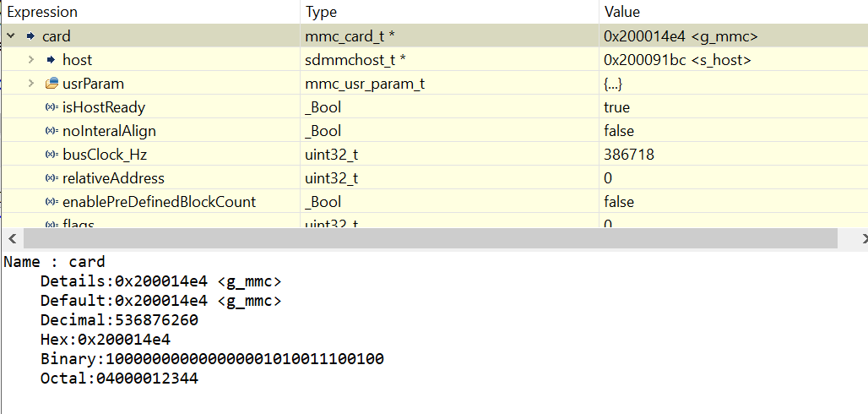868x414 pixels.
Task: Sort by the Expression column header
Action: tap(42, 12)
